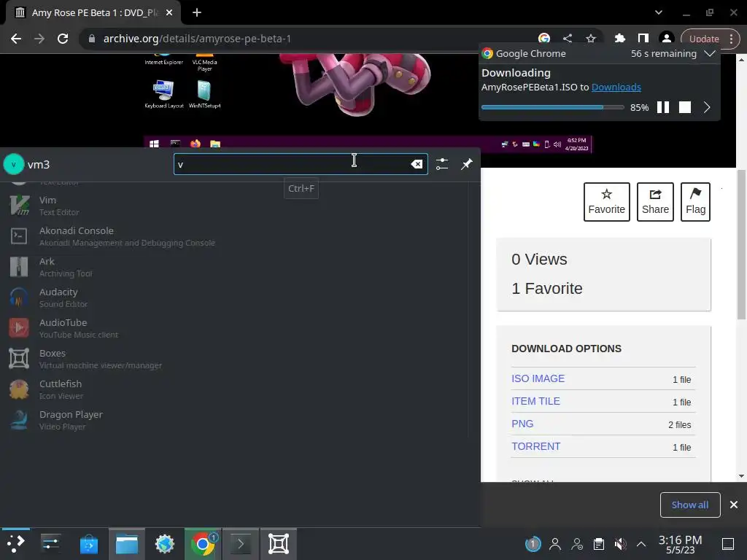
Task: Click the Chrome Update button
Action: tap(704, 39)
